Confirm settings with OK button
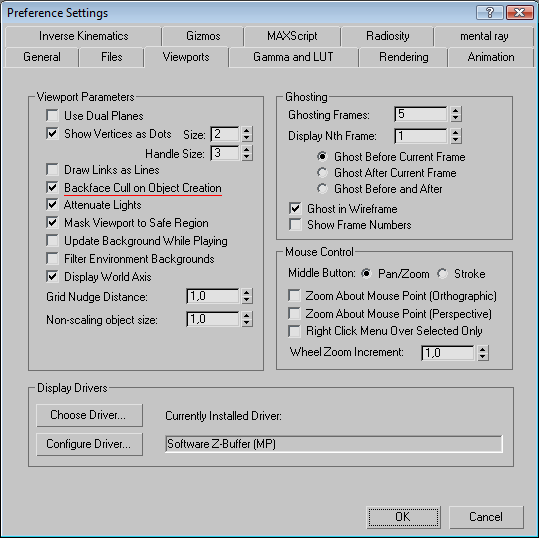 pyautogui.click(x=403, y=517)
